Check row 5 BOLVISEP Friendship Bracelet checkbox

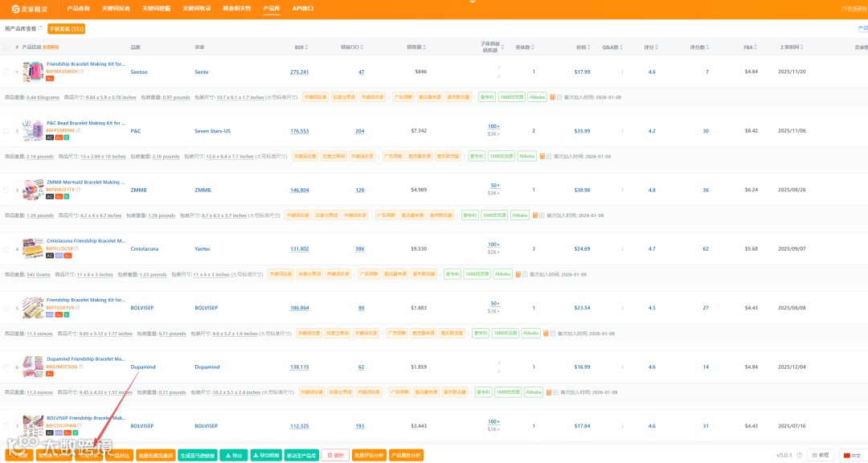(6, 308)
